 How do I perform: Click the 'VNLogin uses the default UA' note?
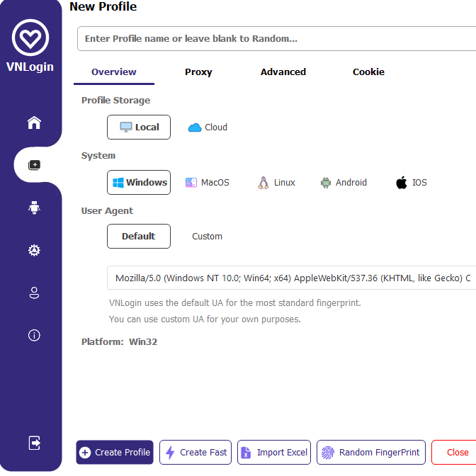point(235,303)
